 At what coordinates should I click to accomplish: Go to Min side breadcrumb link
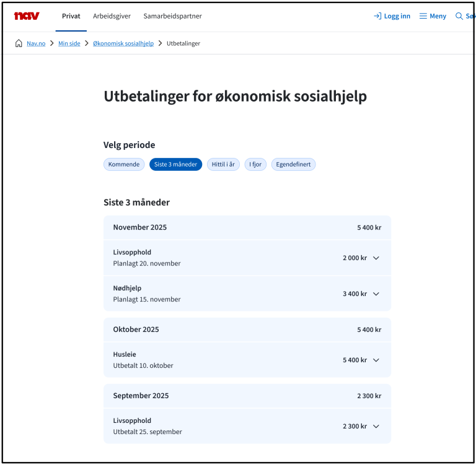[x=69, y=43]
